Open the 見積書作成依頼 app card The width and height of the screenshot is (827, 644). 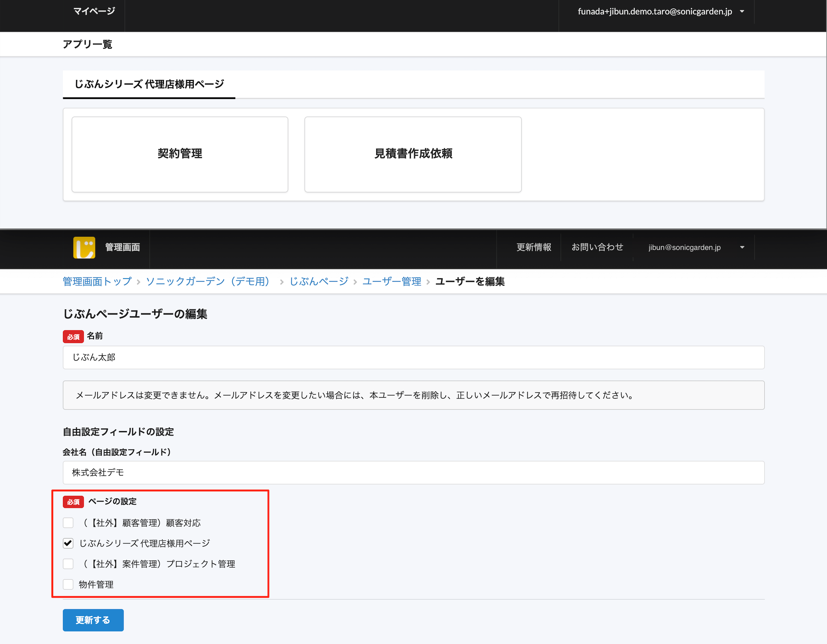(413, 154)
